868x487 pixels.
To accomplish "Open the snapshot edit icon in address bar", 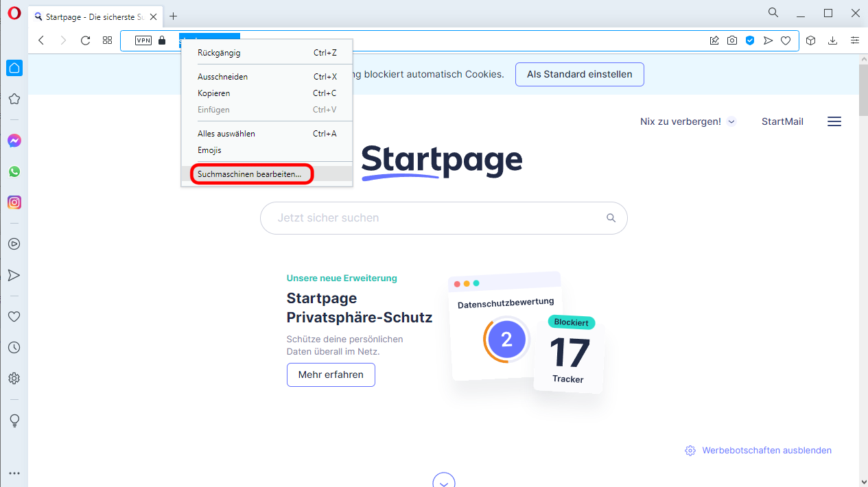I will [x=714, y=40].
